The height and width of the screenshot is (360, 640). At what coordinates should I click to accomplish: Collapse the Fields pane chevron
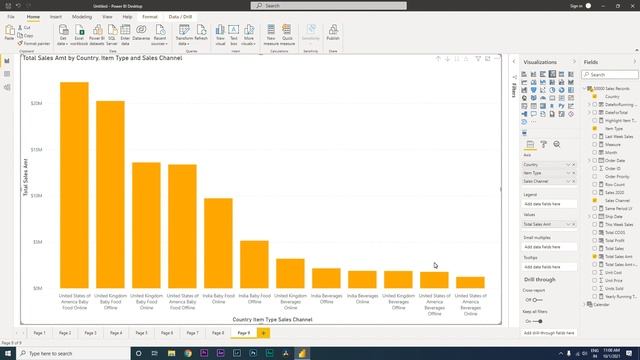click(x=635, y=62)
